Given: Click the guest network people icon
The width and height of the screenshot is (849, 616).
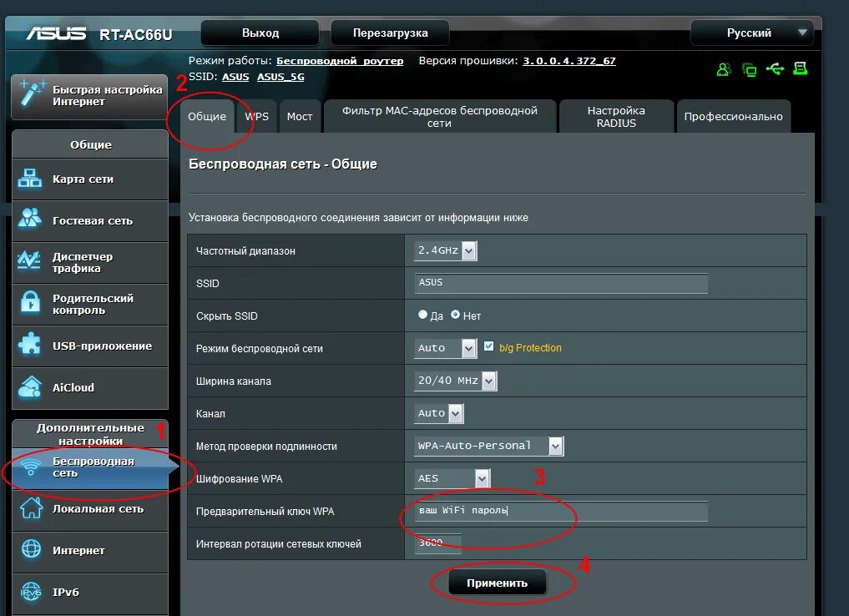Looking at the screenshot, I should (30, 218).
